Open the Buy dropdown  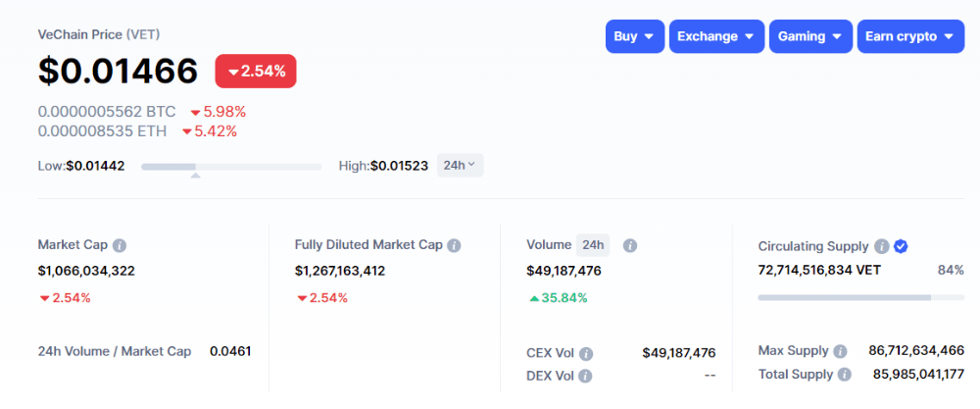click(x=634, y=36)
